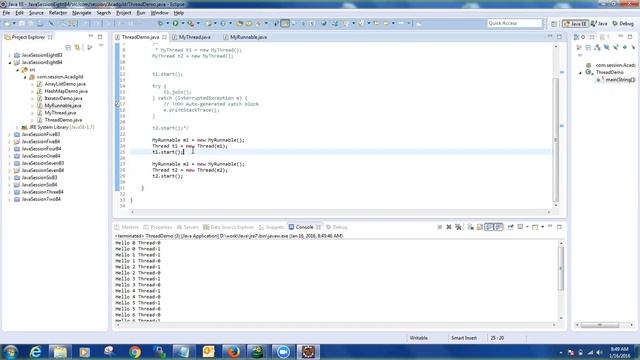This screenshot has width=640, height=360.
Task: Select IteratorDemo.java in Project Explorer
Action: [x=63, y=98]
